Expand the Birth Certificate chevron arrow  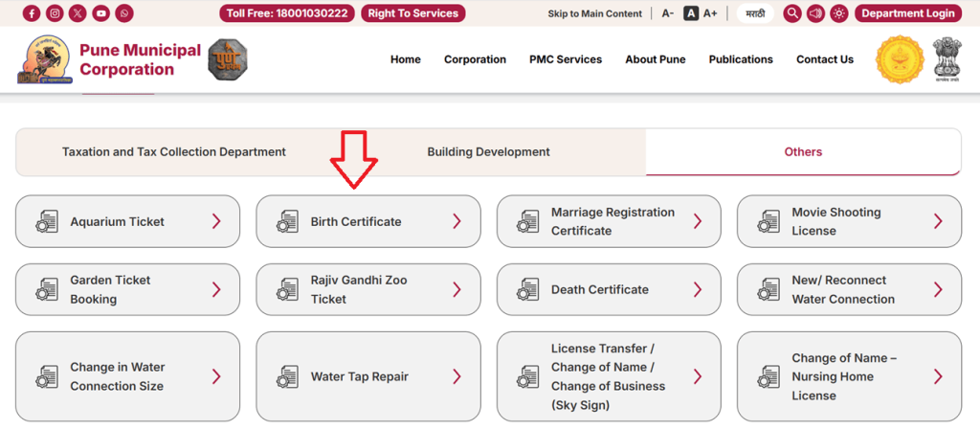coord(457,220)
